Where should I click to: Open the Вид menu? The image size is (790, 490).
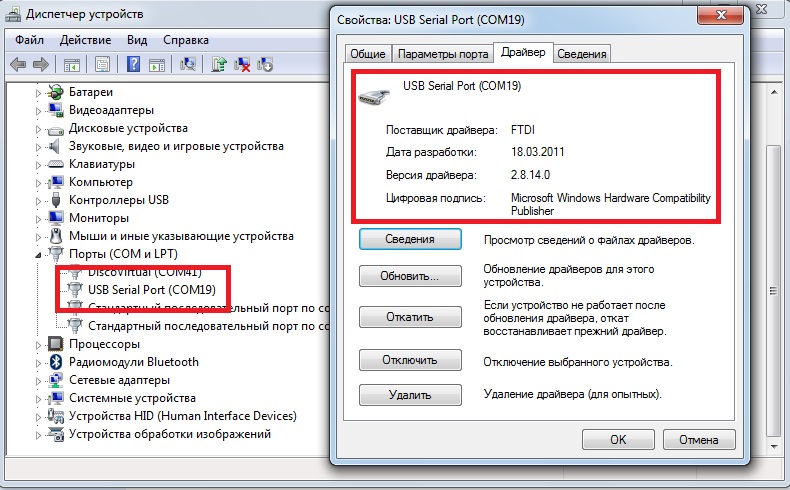tap(137, 40)
